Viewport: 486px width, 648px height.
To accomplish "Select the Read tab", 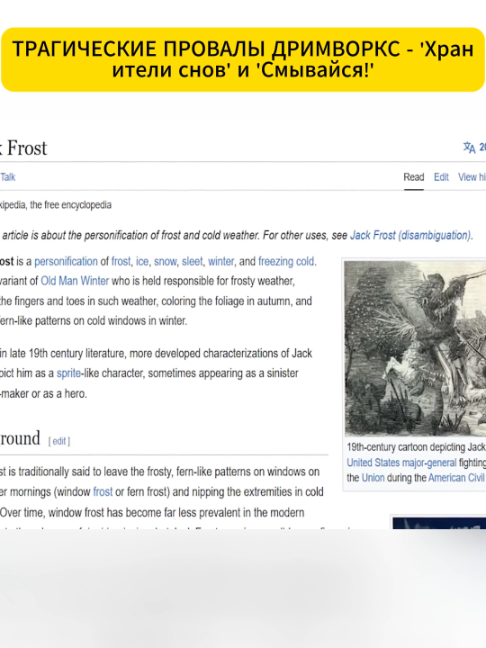I will (x=414, y=177).
